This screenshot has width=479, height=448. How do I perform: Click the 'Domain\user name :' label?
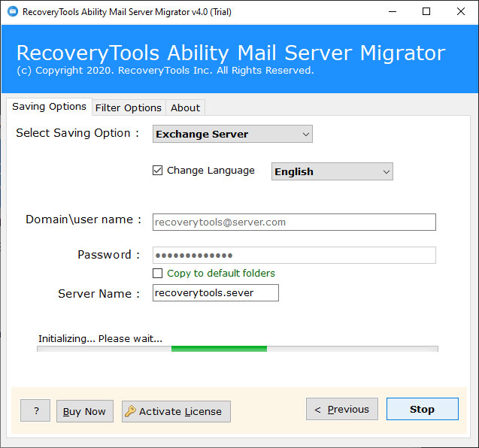pos(83,219)
